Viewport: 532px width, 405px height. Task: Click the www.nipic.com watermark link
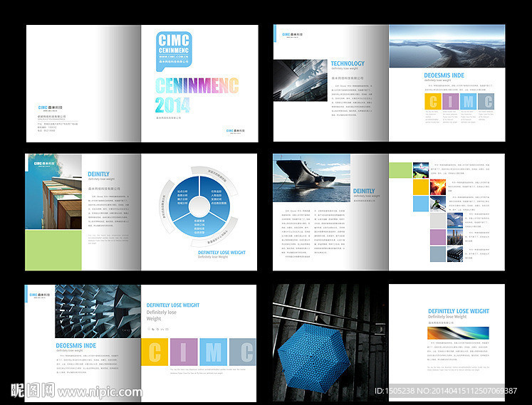[x=100, y=392]
